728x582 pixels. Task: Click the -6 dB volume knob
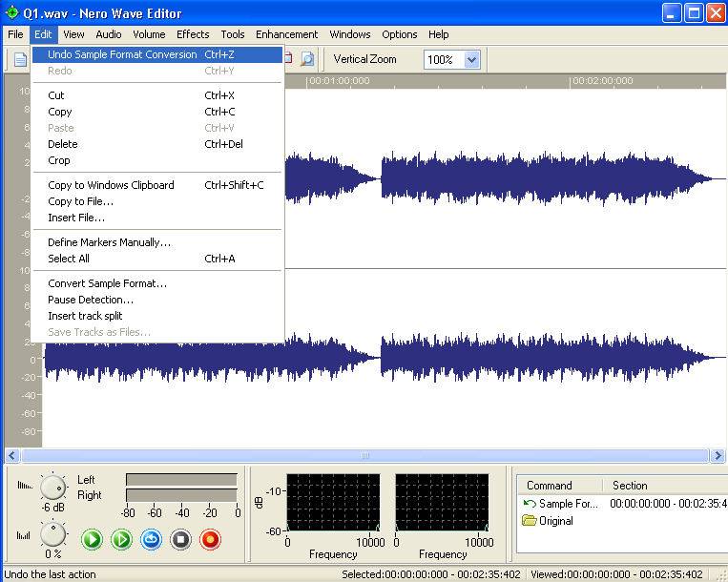pos(54,488)
